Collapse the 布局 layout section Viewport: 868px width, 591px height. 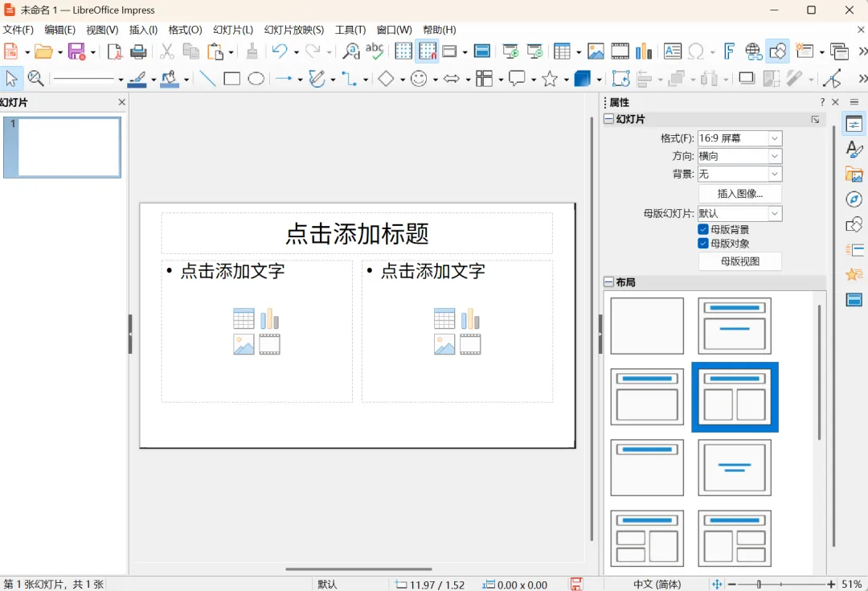pyautogui.click(x=609, y=282)
